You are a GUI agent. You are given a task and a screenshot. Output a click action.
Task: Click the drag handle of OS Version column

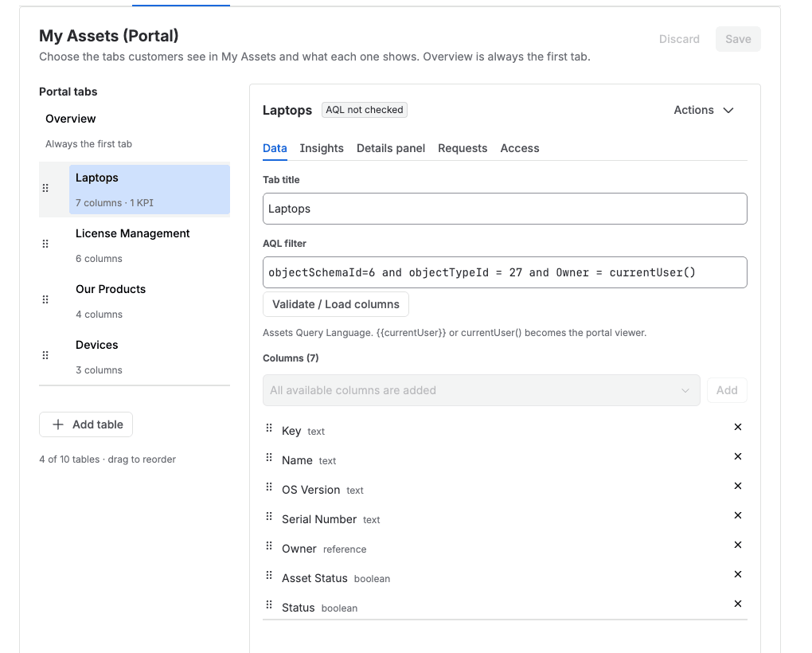pos(269,487)
